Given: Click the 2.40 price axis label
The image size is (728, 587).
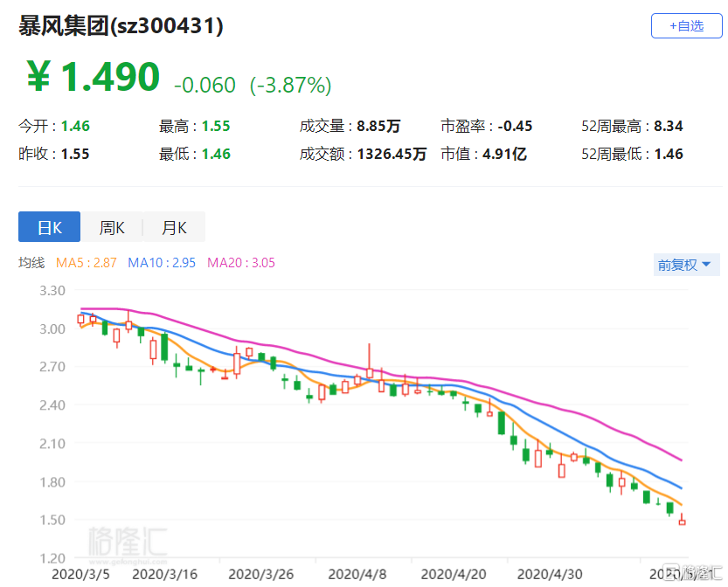Looking at the screenshot, I should click(x=52, y=405).
